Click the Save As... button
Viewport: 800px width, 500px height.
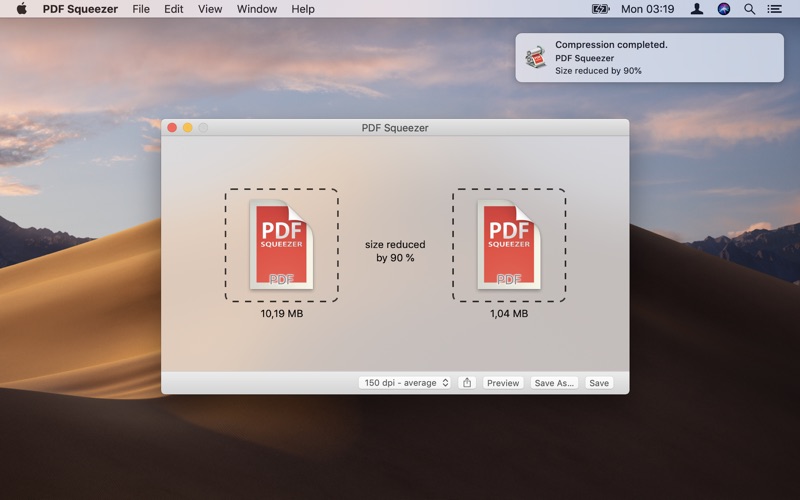tap(554, 383)
